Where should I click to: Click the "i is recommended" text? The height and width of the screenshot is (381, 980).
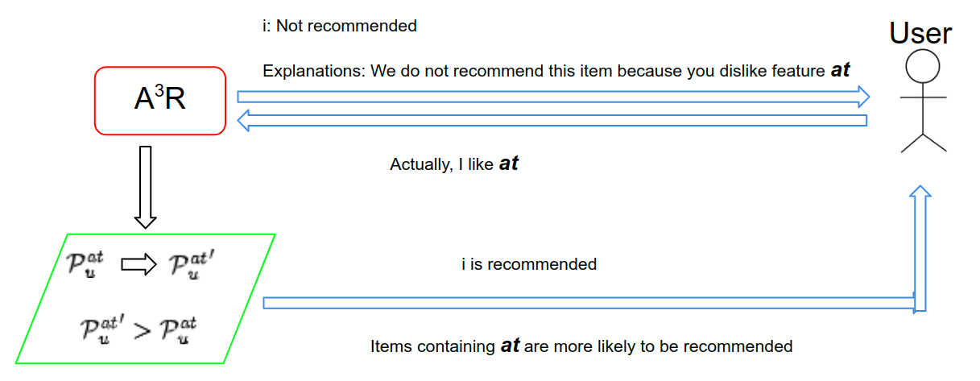point(529,264)
